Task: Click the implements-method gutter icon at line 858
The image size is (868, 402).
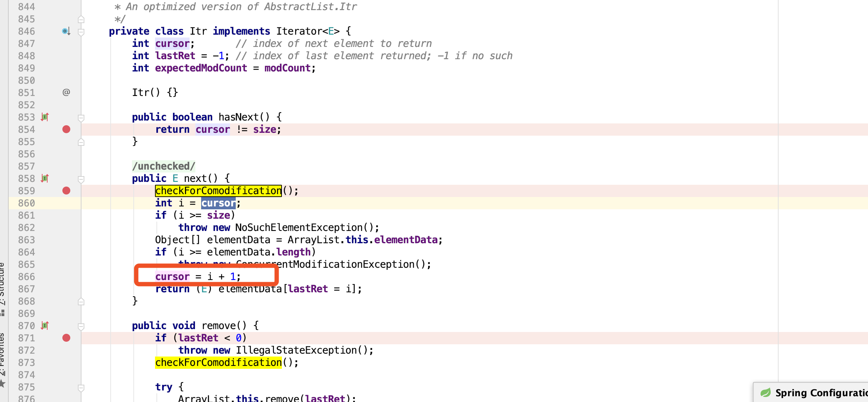Action: 45,178
